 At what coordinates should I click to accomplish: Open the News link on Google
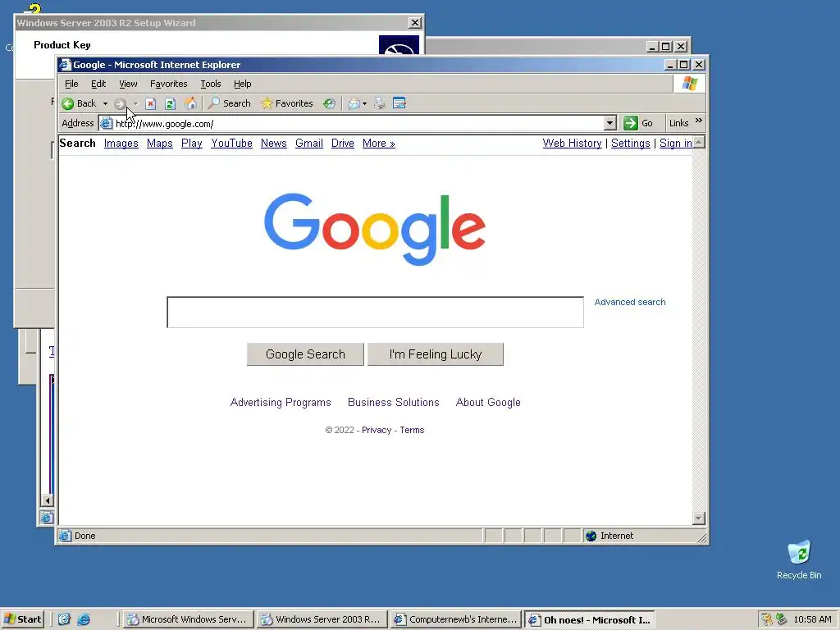(x=274, y=144)
